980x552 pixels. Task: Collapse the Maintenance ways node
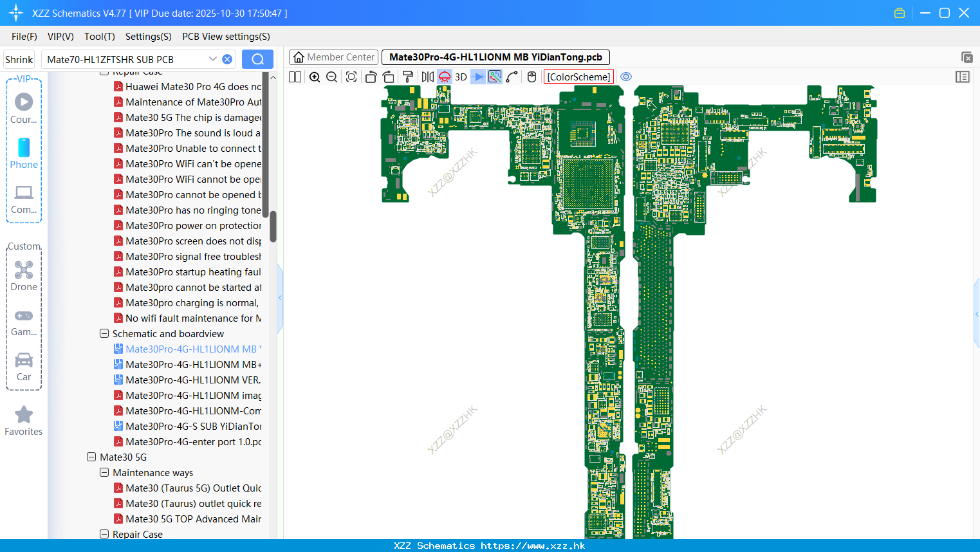point(104,472)
